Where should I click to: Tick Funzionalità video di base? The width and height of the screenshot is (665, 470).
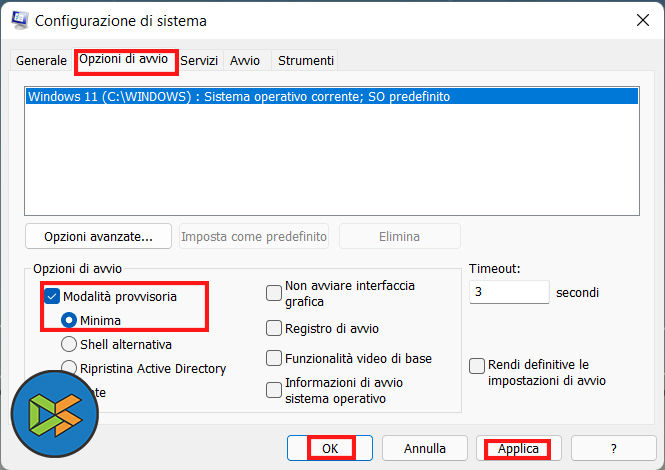tap(274, 358)
